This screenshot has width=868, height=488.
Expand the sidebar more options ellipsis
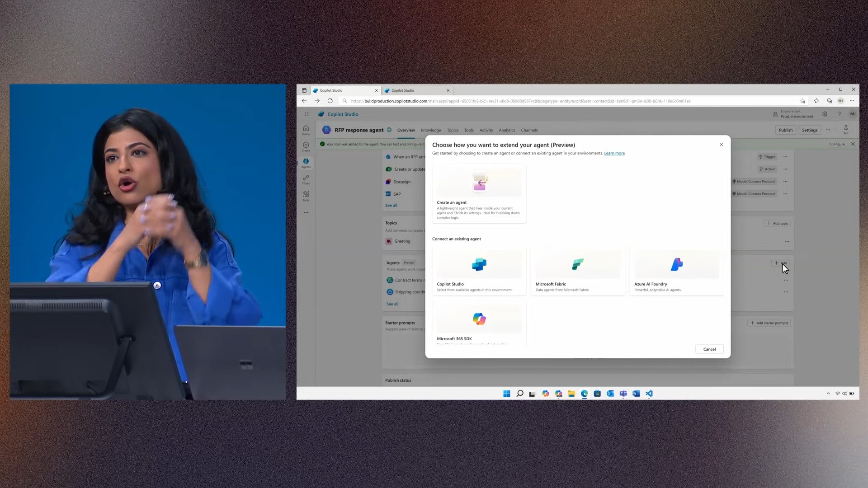(306, 212)
